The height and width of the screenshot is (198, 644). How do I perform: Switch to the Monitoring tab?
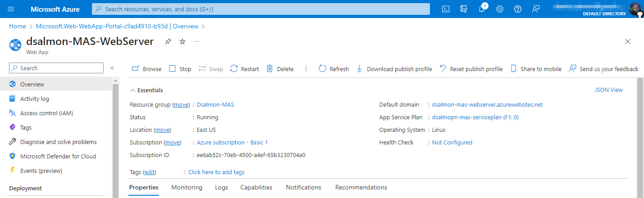click(187, 187)
